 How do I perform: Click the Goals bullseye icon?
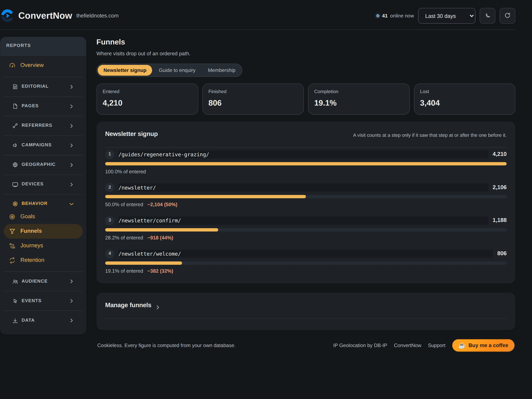[x=12, y=217]
